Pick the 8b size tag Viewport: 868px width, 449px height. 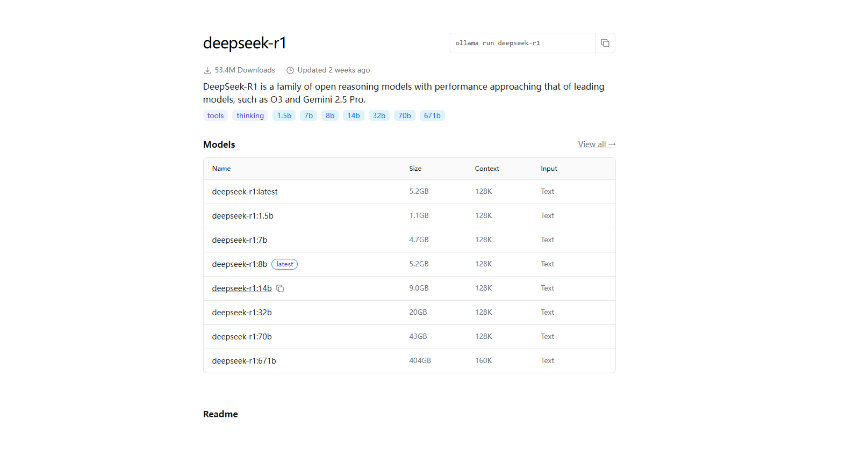point(330,115)
